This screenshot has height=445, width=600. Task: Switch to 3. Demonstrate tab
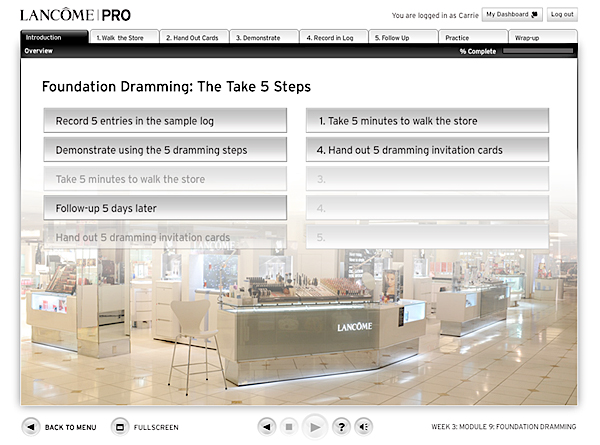tap(264, 37)
